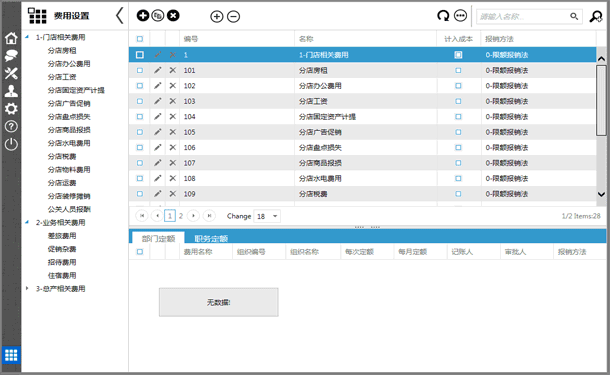610x375 pixels.
Task: Collapse the left panel with chevron
Action: (120, 16)
